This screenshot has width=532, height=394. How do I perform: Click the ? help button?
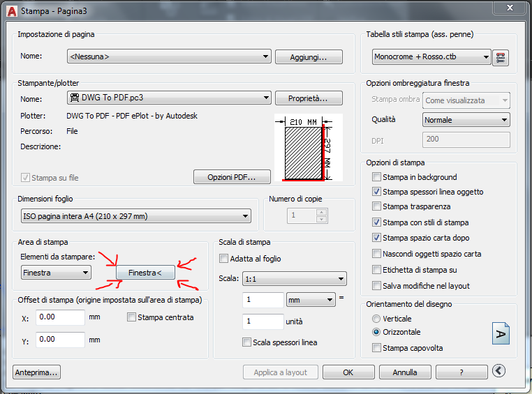[461, 372]
